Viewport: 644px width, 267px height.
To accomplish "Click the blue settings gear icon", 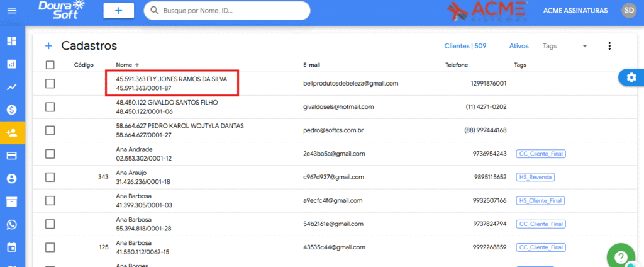I will click(x=631, y=77).
